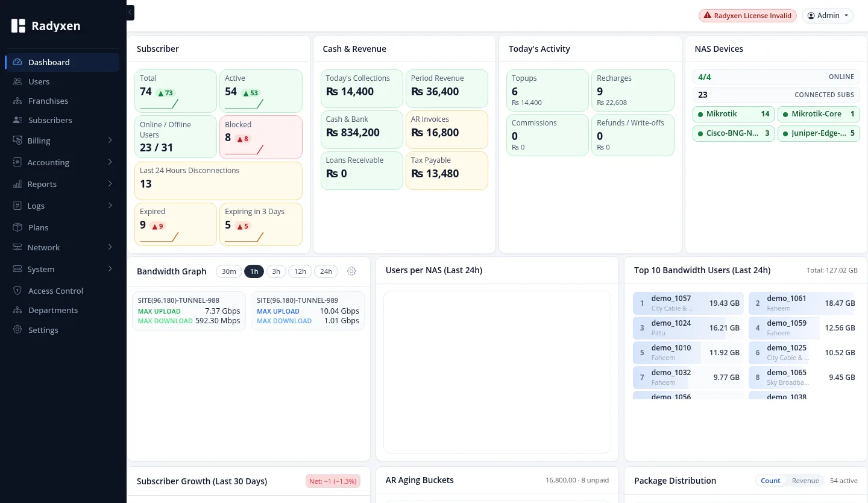Open the Blocked subscribers card
The height and width of the screenshot is (503, 868).
click(x=261, y=137)
